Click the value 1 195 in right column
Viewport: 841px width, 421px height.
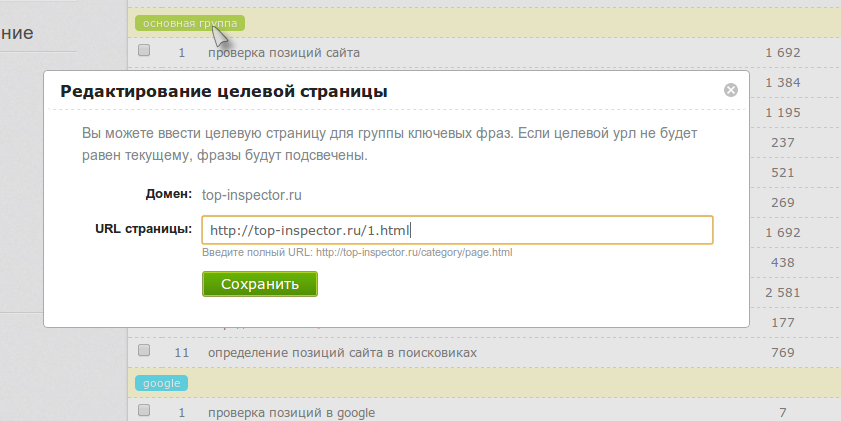(783, 112)
